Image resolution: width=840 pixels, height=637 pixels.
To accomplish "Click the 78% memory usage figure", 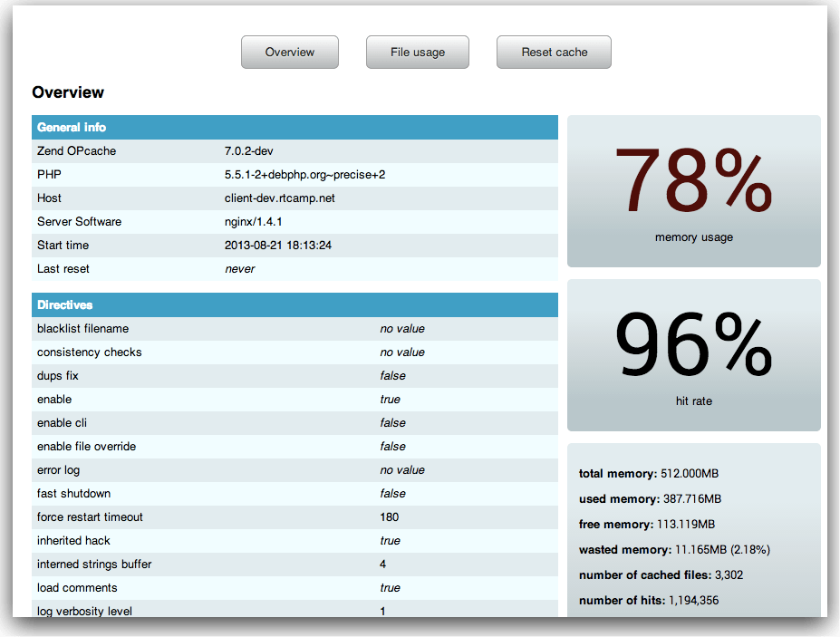I will tap(694, 180).
